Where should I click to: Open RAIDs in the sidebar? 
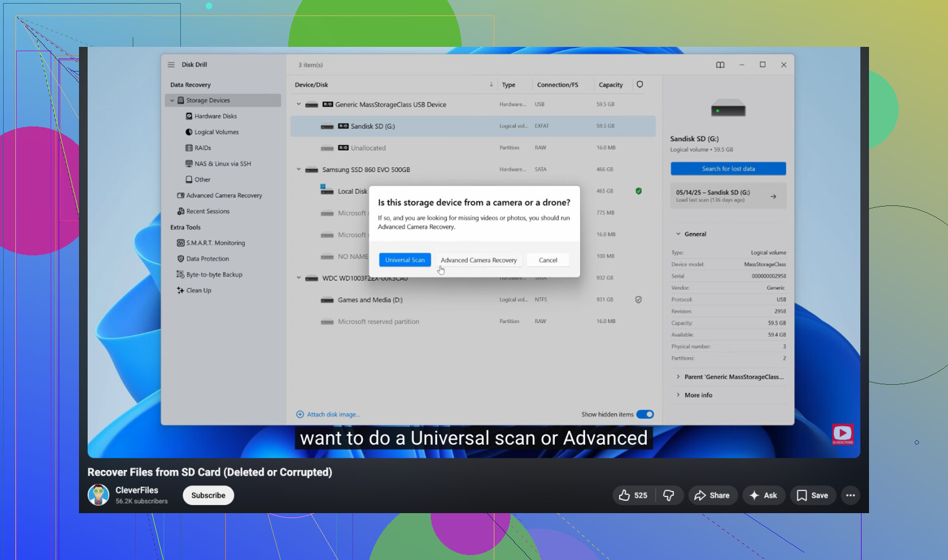click(x=202, y=148)
